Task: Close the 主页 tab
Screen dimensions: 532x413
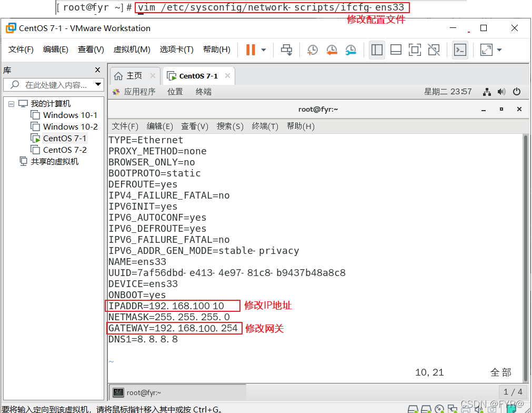Action: (153, 76)
